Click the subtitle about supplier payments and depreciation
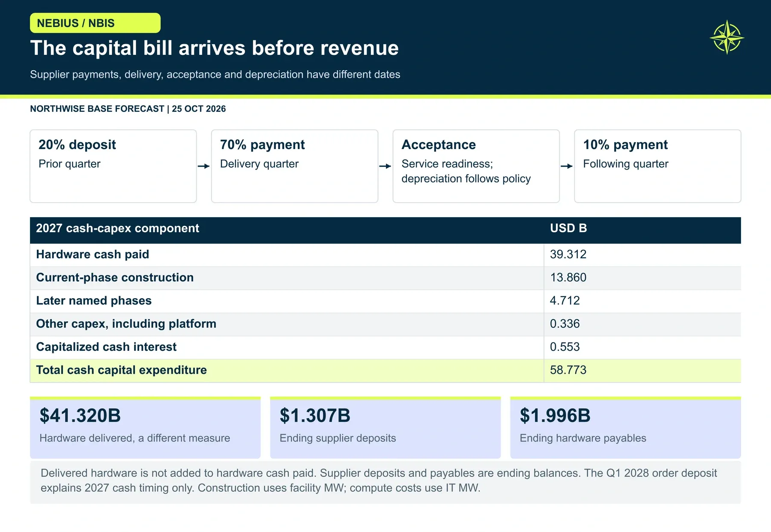The width and height of the screenshot is (771, 532). coord(215,75)
